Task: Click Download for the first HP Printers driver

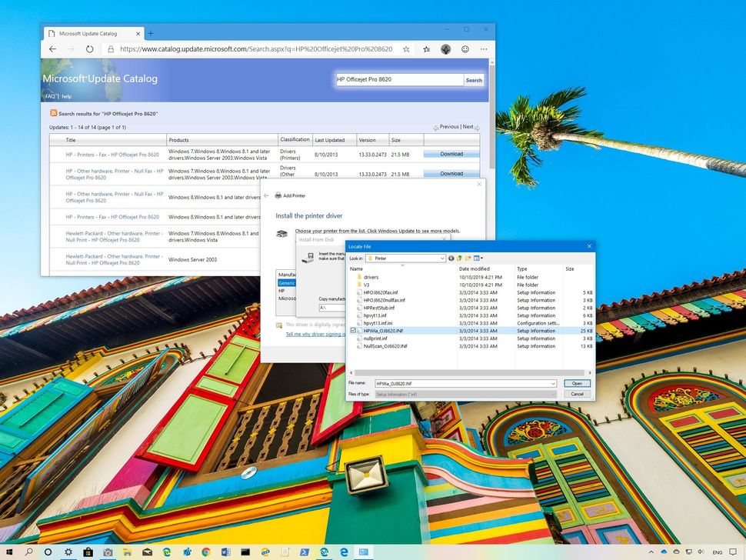Action: [451, 154]
